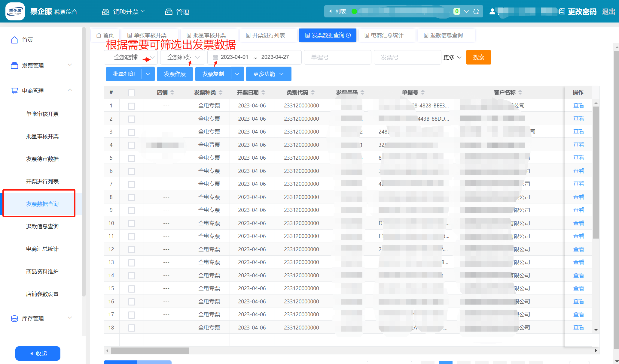Screen dimensions: 619x364
Task: Sort by 类别代码 column arrows
Action: (x=313, y=92)
